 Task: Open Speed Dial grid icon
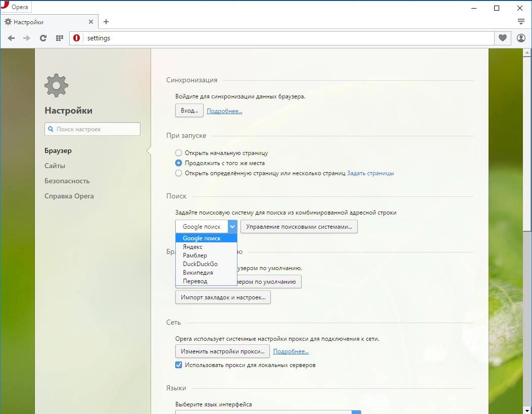[60, 38]
